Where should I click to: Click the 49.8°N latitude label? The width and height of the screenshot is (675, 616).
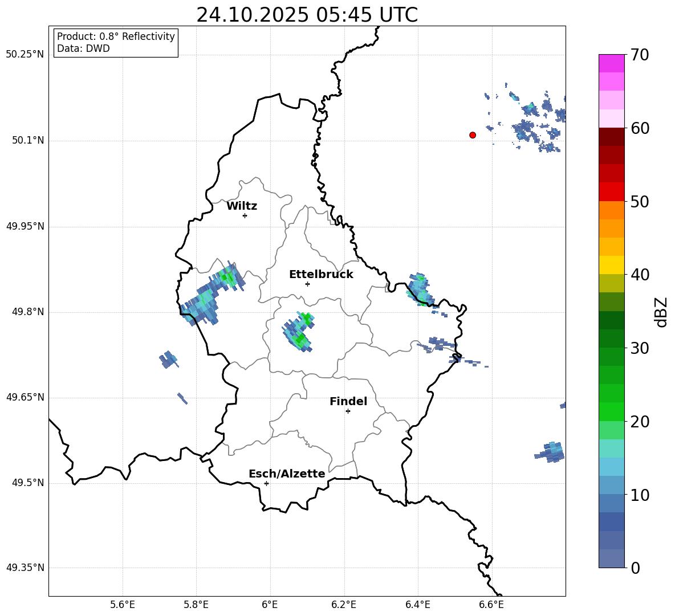(28, 312)
